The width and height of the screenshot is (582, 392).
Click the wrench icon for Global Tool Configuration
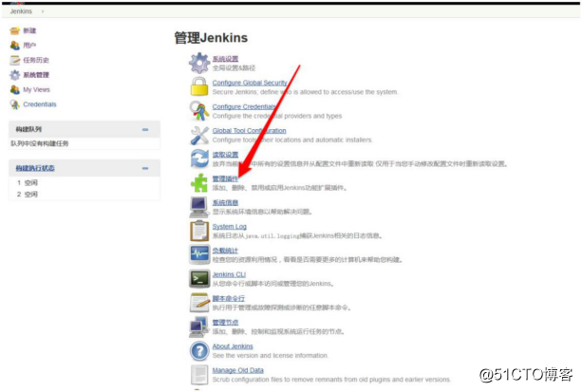[x=199, y=135]
